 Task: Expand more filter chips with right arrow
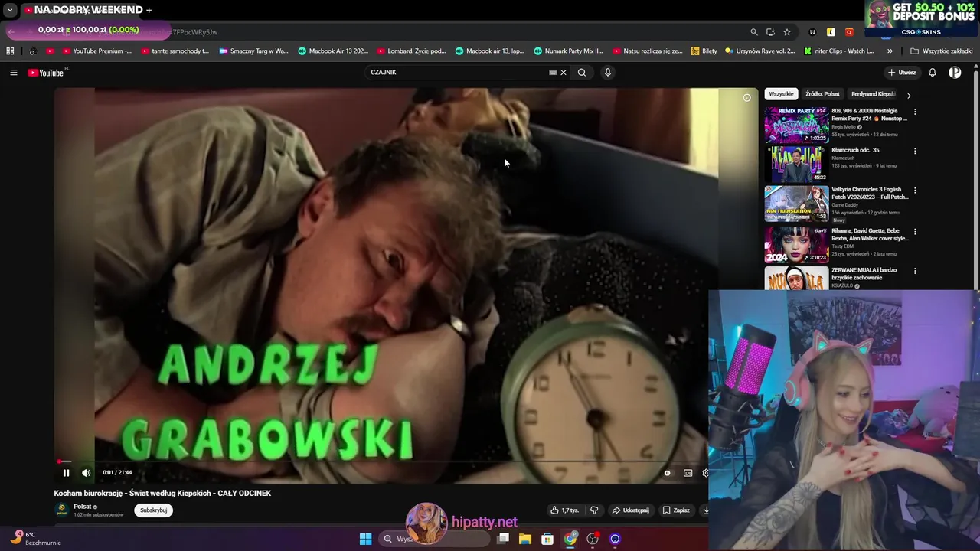(x=909, y=96)
